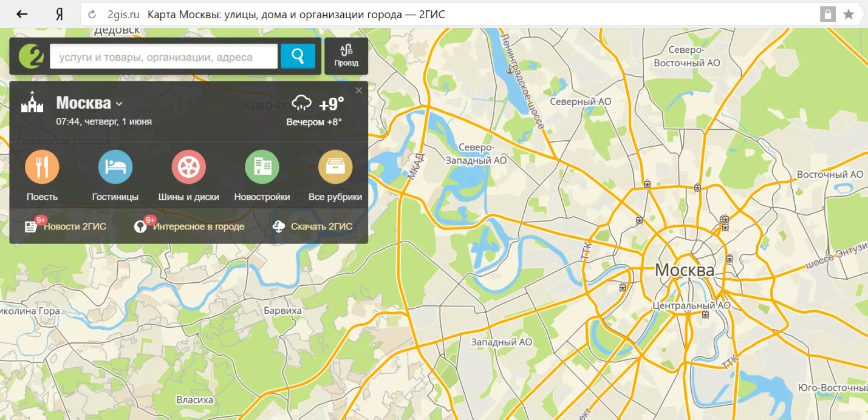Focus the услуги и товары search field
This screenshot has width=868, height=420.
tap(163, 57)
